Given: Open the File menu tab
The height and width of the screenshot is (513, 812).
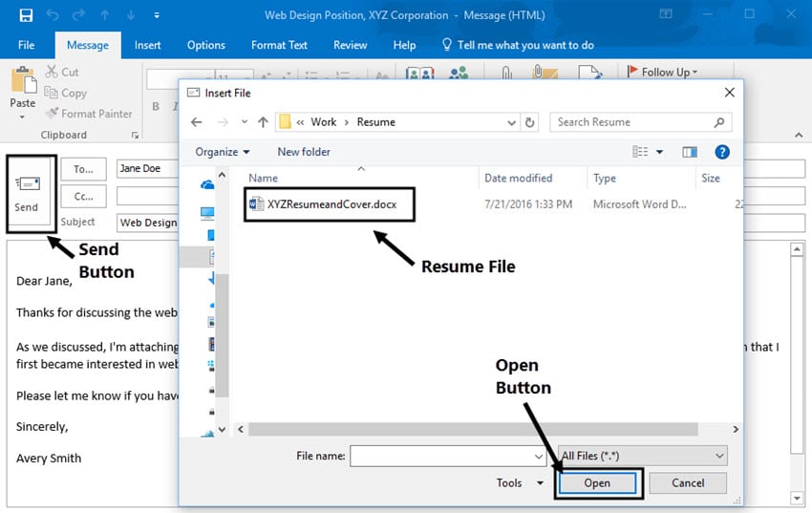Looking at the screenshot, I should [x=26, y=45].
